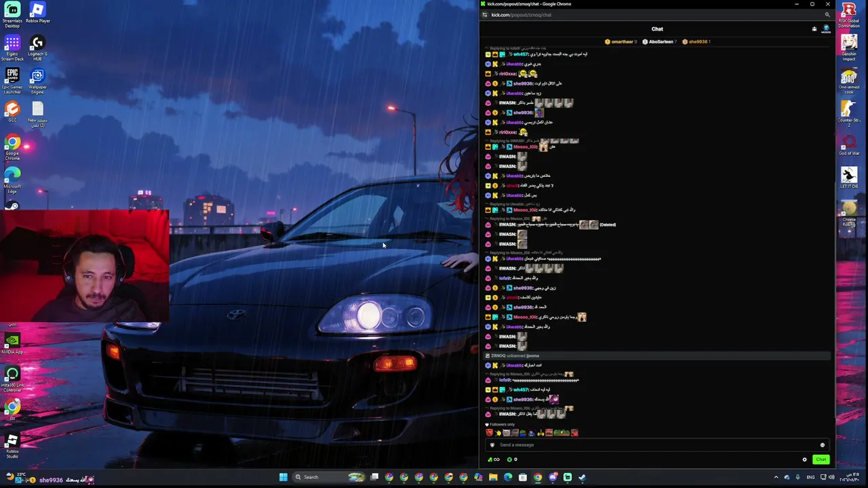Send message with green Chat button
This screenshot has width=868, height=488.
point(821,460)
